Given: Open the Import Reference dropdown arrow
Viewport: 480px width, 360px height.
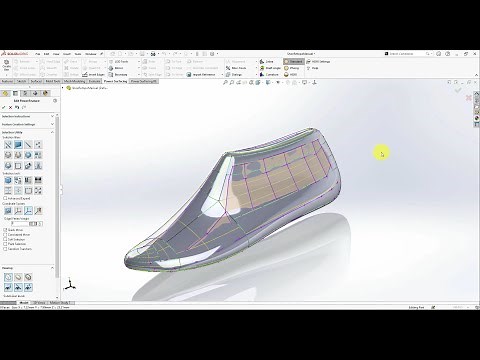Looking at the screenshot, I should 222,74.
